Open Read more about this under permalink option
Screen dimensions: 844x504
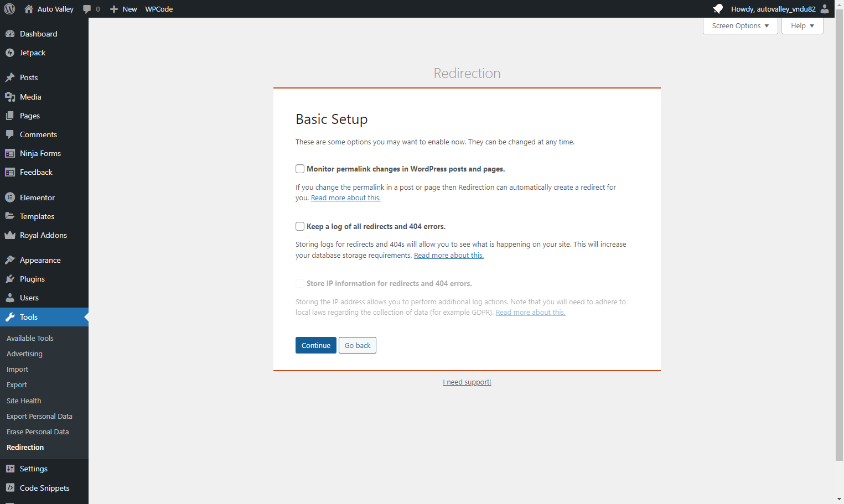[x=346, y=198]
